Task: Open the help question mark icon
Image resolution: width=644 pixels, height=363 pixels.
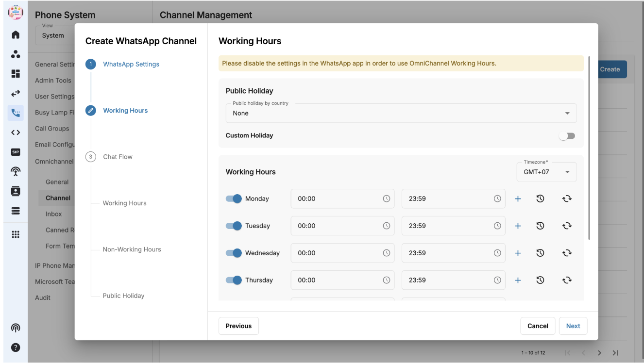Action: tap(16, 347)
